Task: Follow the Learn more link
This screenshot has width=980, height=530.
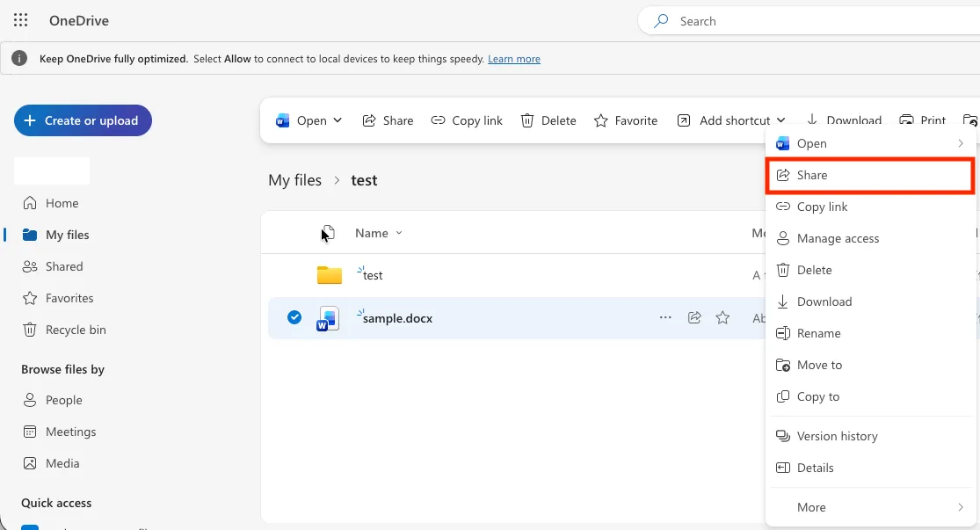Action: coord(514,59)
